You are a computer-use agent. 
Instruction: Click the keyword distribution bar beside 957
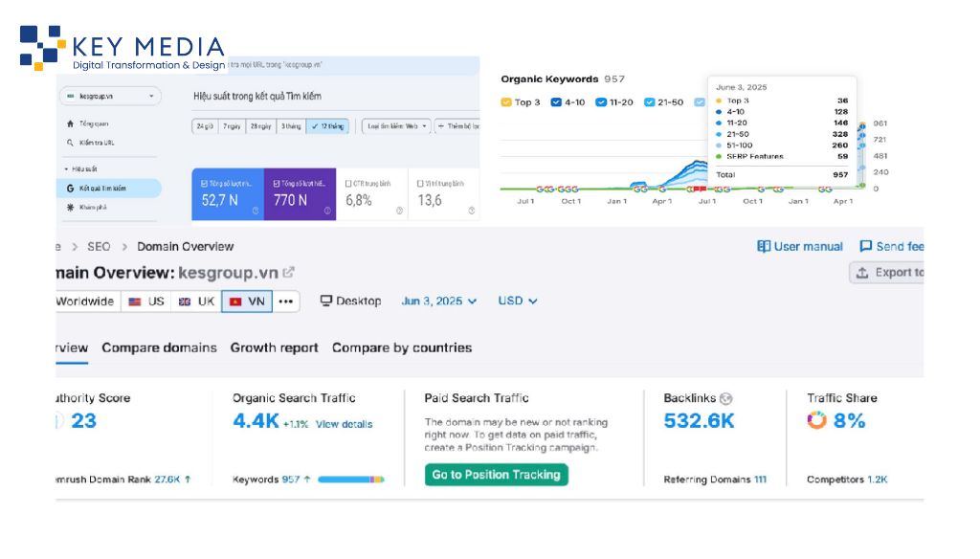coord(350,480)
